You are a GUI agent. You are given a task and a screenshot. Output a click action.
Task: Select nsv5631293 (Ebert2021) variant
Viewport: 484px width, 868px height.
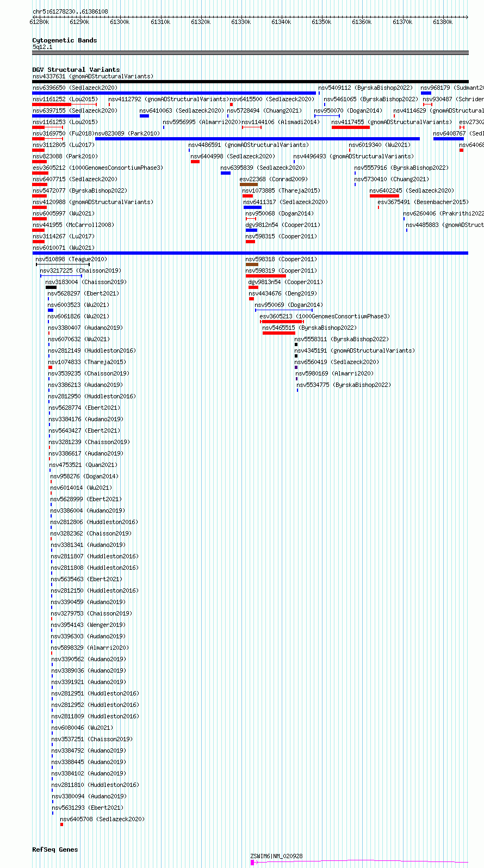[x=88, y=808]
